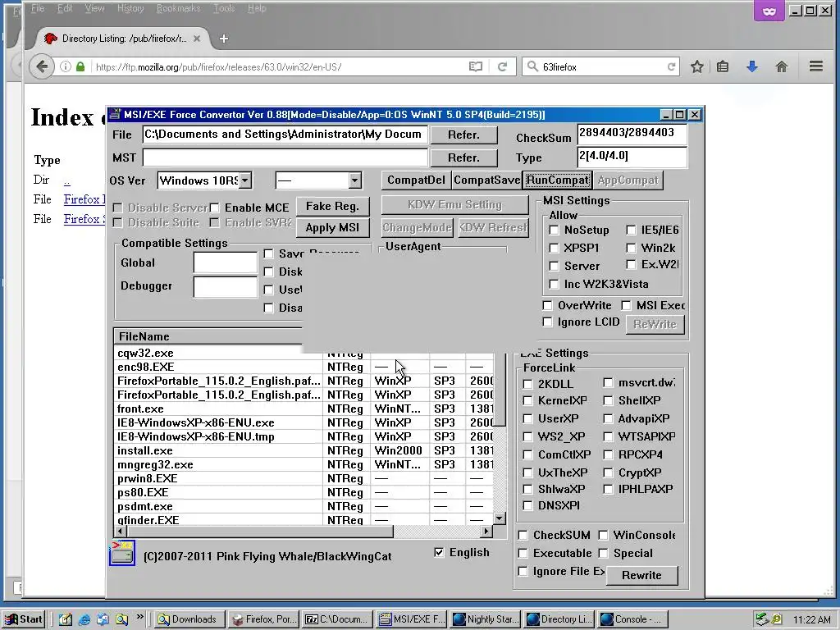Viewport: 840px width, 630px height.
Task: Open the Firefox Bookmarks menu
Action: pyautogui.click(x=178, y=8)
